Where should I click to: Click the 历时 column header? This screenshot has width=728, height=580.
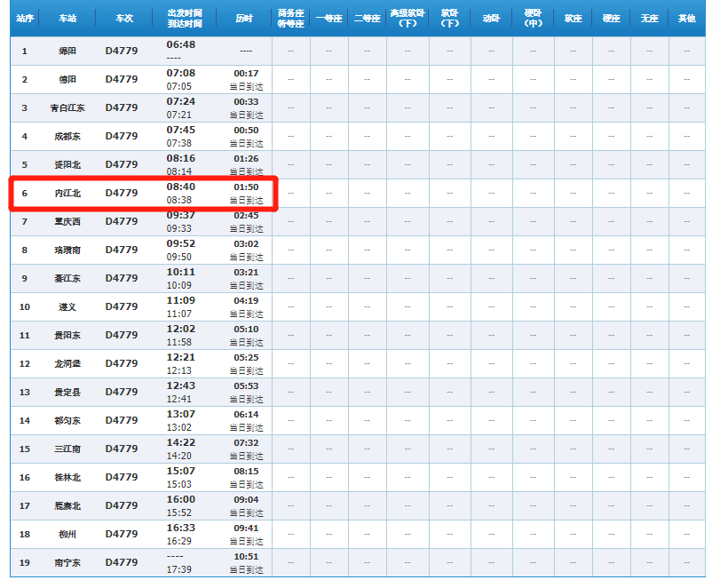(245, 19)
